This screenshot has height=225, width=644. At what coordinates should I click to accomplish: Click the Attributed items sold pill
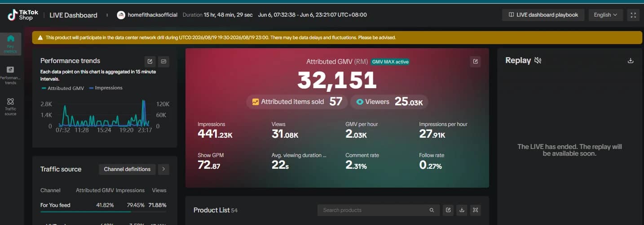[x=297, y=102]
